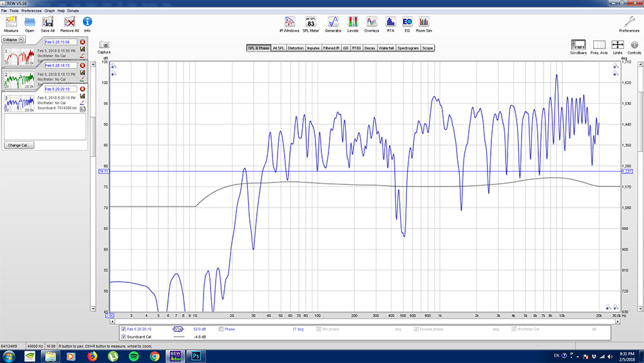Start a new measurement with Measure
The image size is (644, 363).
coord(11,25)
